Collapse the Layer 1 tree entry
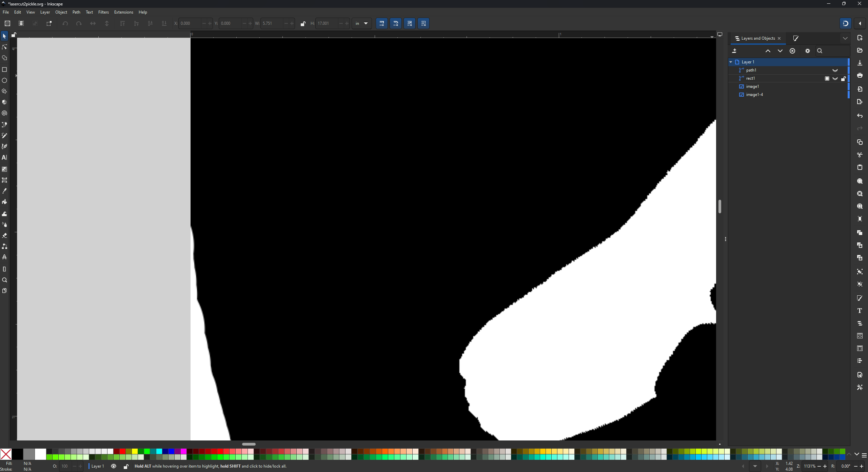The image size is (868, 472). pos(731,62)
